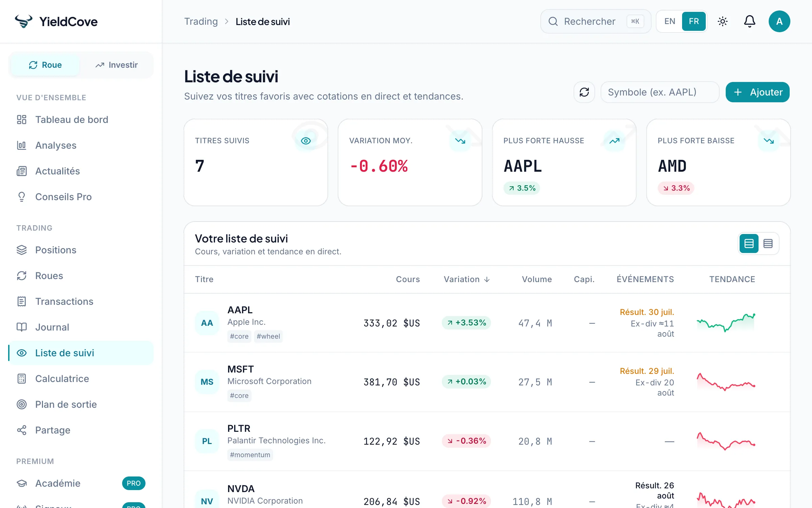The height and width of the screenshot is (508, 812).
Task: Open the Rechercher search box
Action: pos(595,21)
